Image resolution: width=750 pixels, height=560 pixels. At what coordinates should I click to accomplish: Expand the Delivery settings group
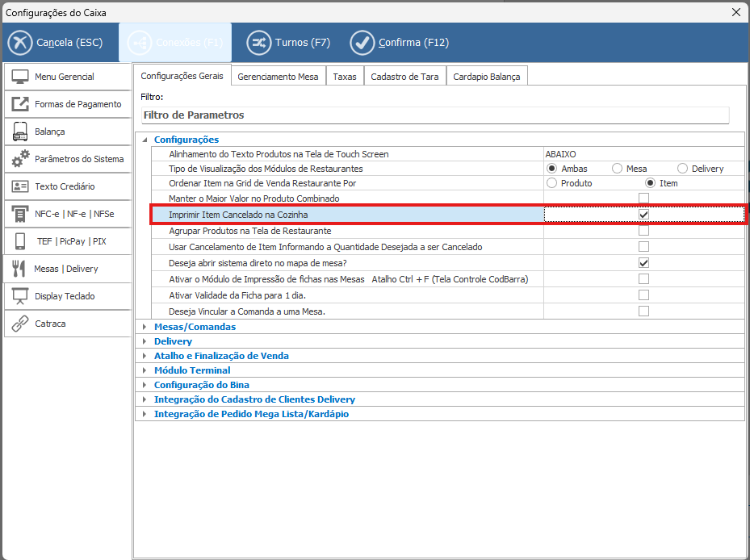click(x=145, y=342)
